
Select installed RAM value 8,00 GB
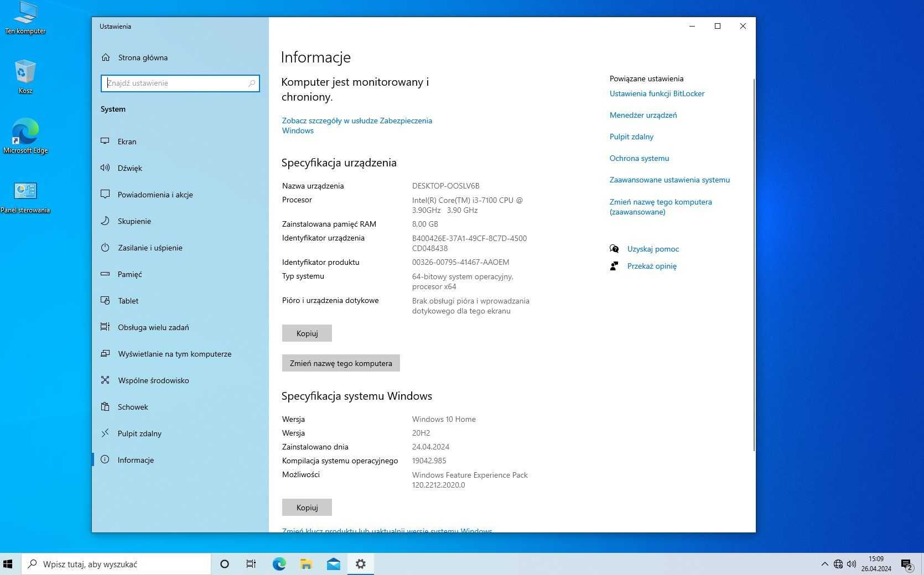click(425, 224)
